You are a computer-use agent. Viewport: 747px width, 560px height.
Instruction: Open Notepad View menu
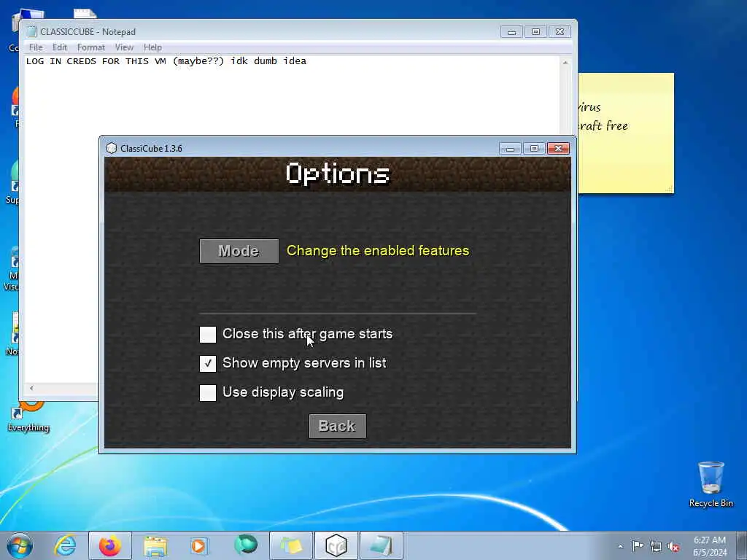coord(124,47)
